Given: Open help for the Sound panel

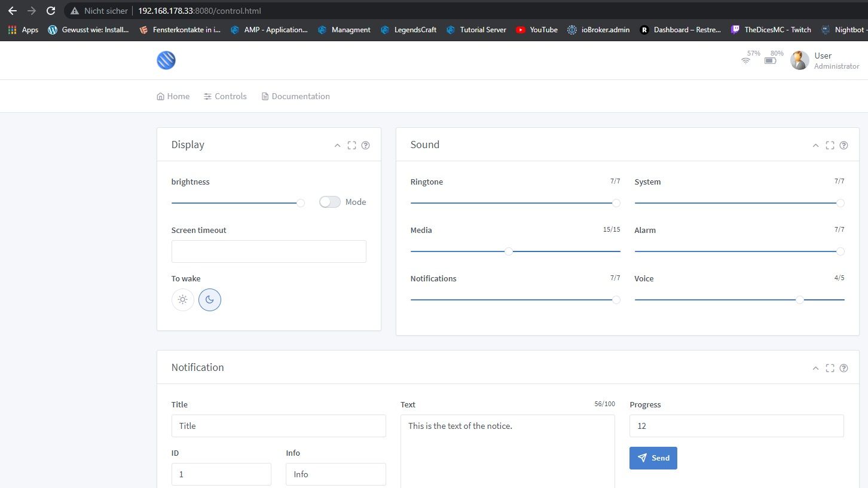Looking at the screenshot, I should 843,145.
